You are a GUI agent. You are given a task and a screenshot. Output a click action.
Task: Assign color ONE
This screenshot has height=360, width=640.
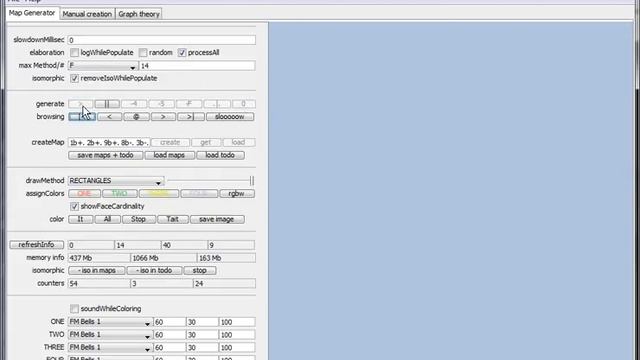click(84, 193)
